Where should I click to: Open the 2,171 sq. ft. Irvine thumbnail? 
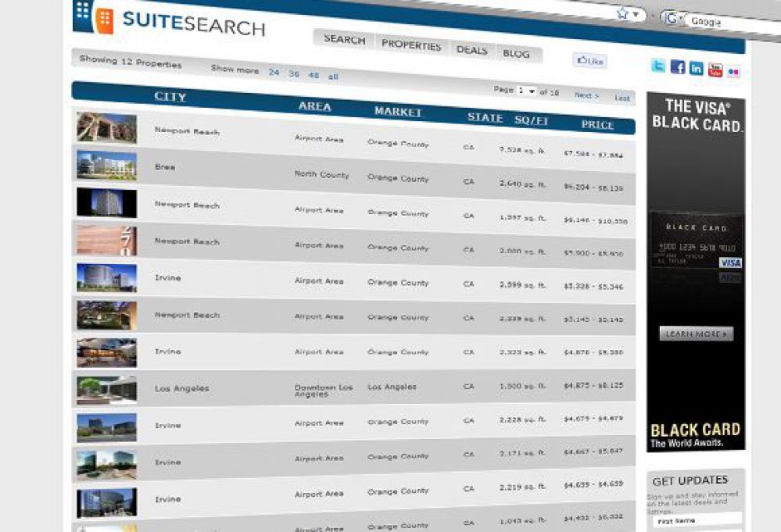pos(106,465)
